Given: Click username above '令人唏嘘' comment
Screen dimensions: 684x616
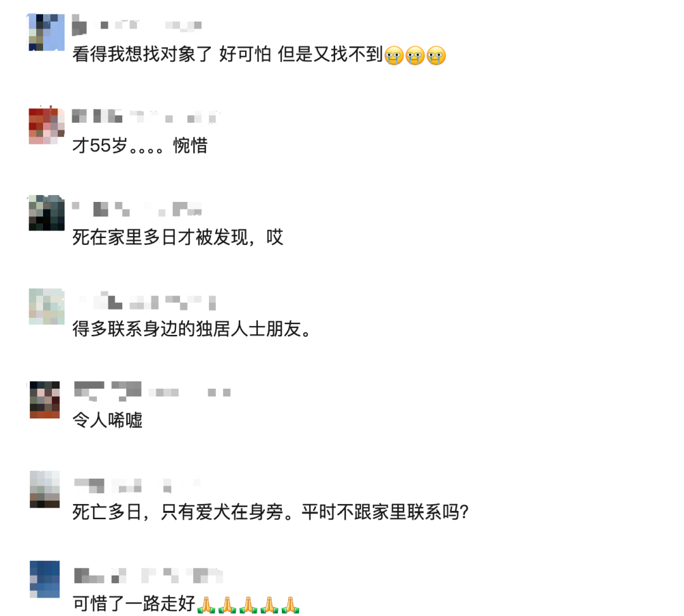Looking at the screenshot, I should pyautogui.click(x=152, y=391).
